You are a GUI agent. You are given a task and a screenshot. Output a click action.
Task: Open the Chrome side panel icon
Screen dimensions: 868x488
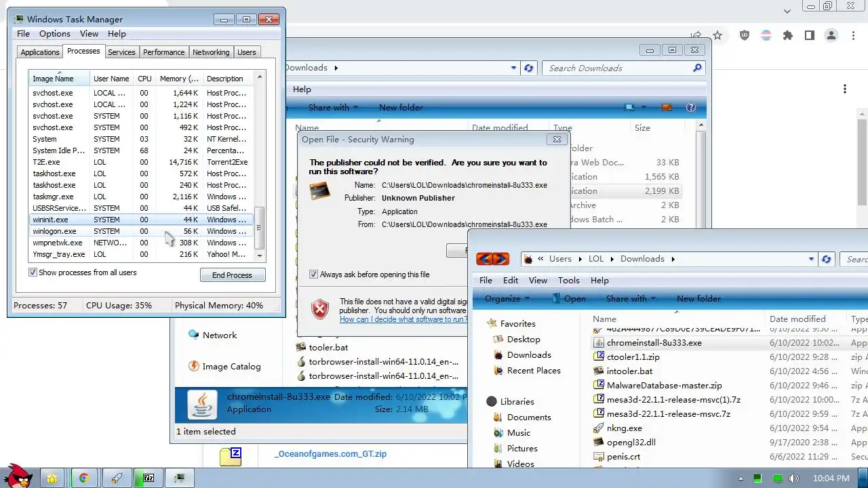pos(810,35)
